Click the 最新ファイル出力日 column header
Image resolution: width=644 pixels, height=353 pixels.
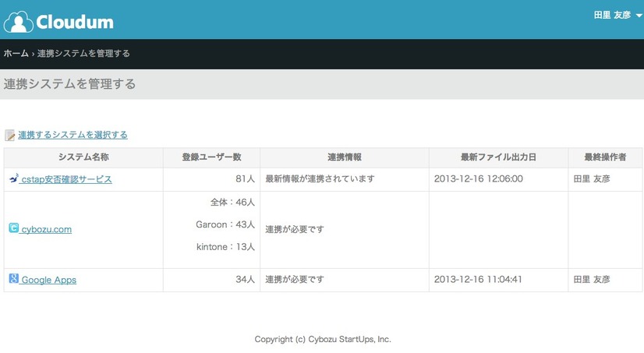point(499,157)
